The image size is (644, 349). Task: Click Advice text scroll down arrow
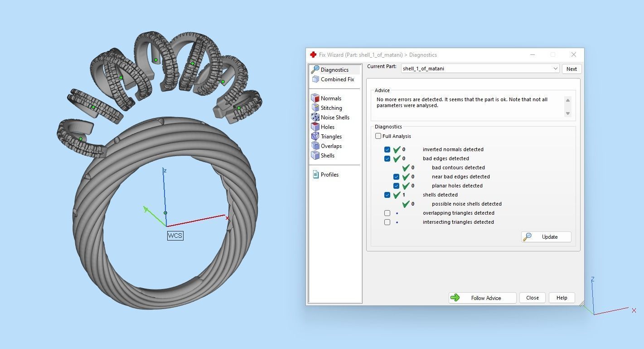click(568, 113)
